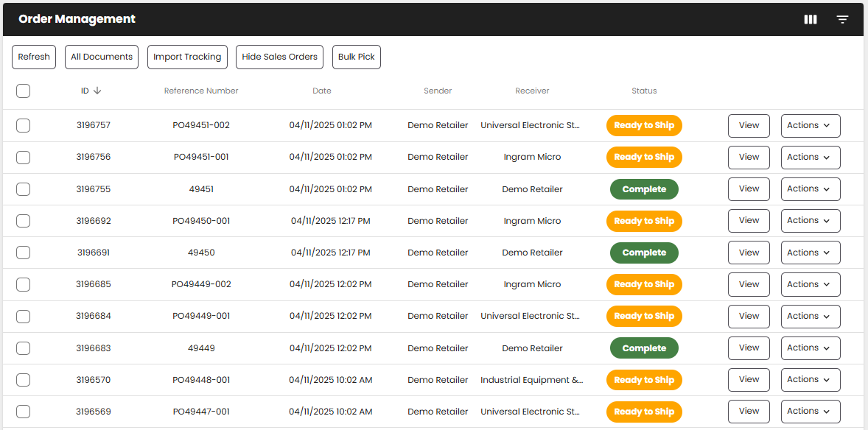Viewport: 868px width, 430px height.
Task: Click the ID column sort arrow
Action: pyautogui.click(x=97, y=91)
